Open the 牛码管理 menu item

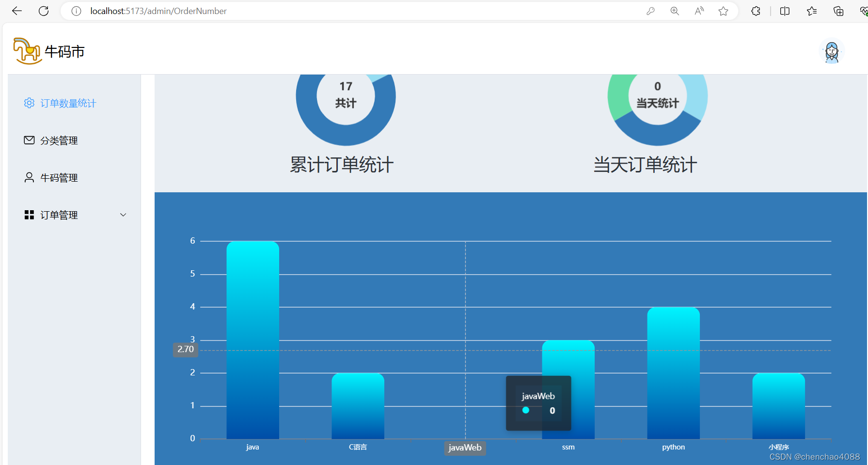pyautogui.click(x=74, y=178)
